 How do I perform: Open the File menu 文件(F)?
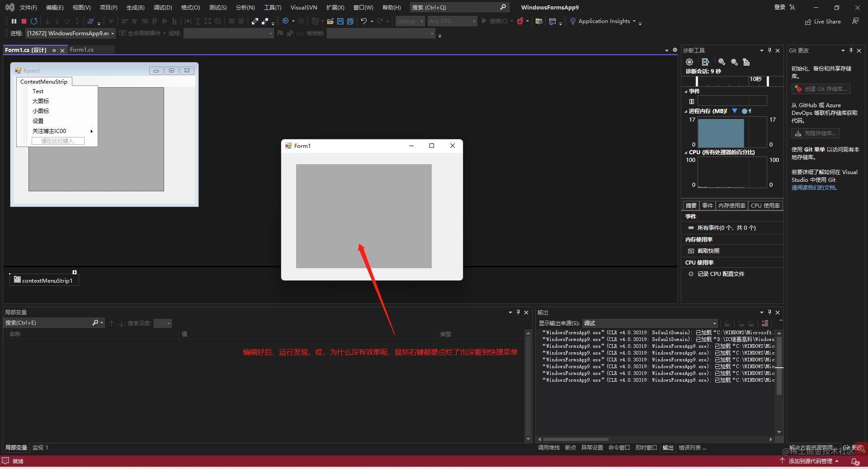pyautogui.click(x=28, y=8)
